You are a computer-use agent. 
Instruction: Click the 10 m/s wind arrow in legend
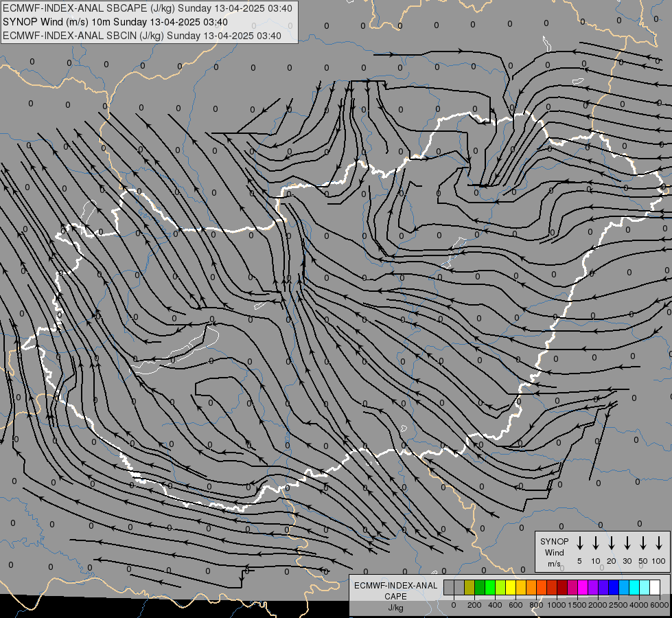click(596, 542)
